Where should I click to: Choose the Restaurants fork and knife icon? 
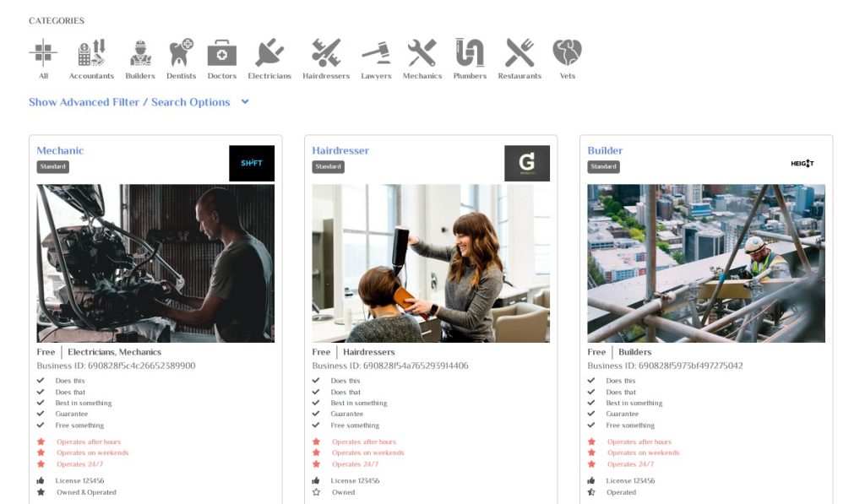point(520,53)
